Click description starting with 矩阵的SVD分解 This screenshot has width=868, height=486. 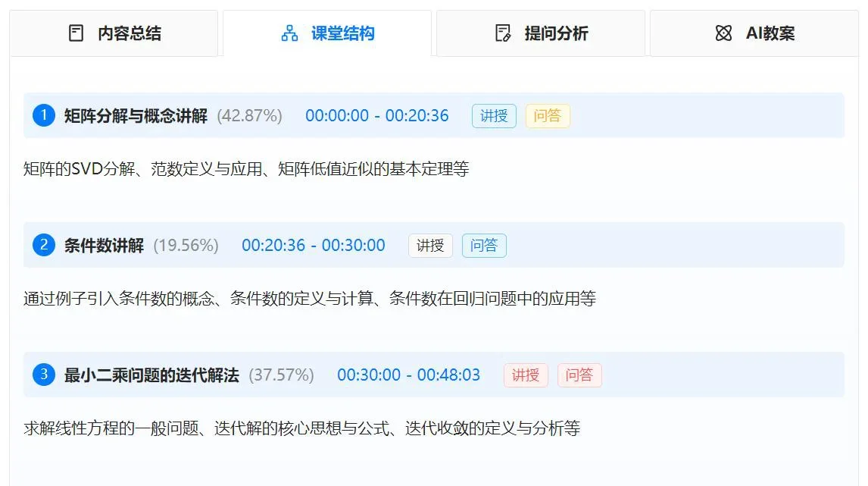[246, 169]
